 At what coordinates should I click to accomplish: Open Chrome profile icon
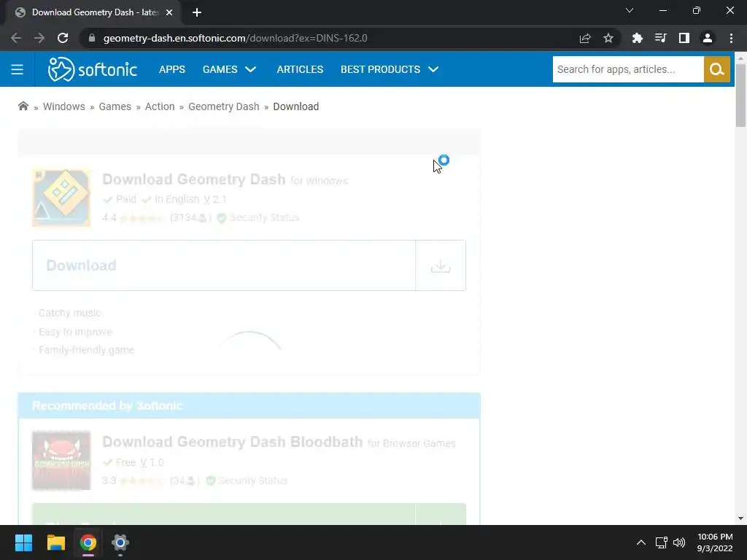pyautogui.click(x=708, y=38)
